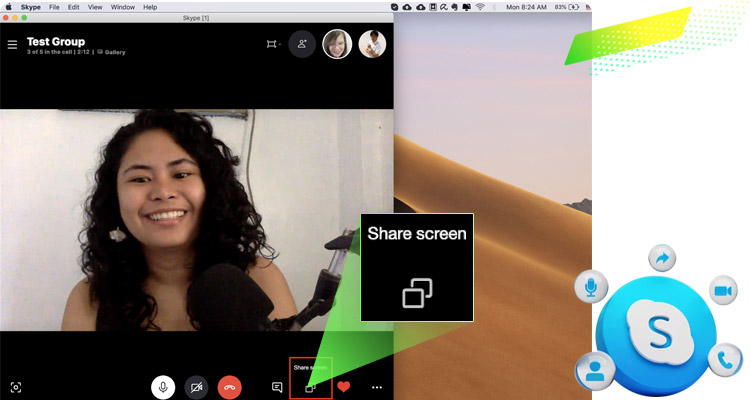This screenshot has height=400, width=750.
Task: Open the File menu
Action: click(x=54, y=7)
